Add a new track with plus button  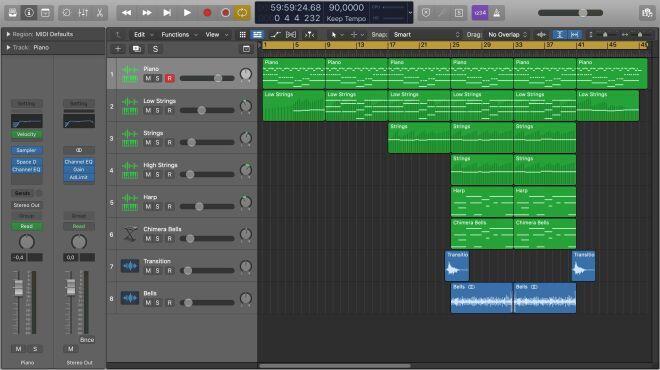point(118,49)
